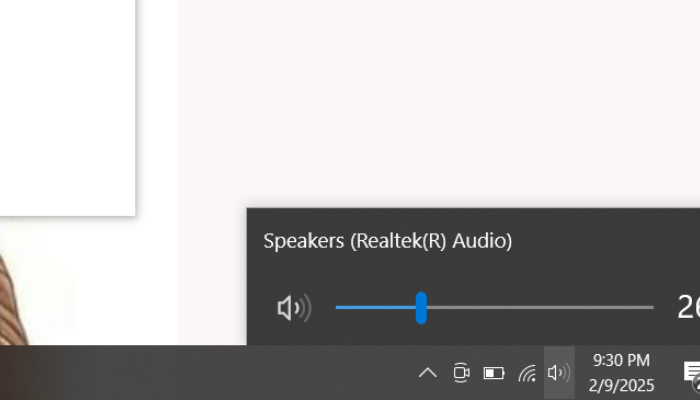Click the striped image at the left edge
This screenshot has height=400, width=700.
[x=8, y=300]
